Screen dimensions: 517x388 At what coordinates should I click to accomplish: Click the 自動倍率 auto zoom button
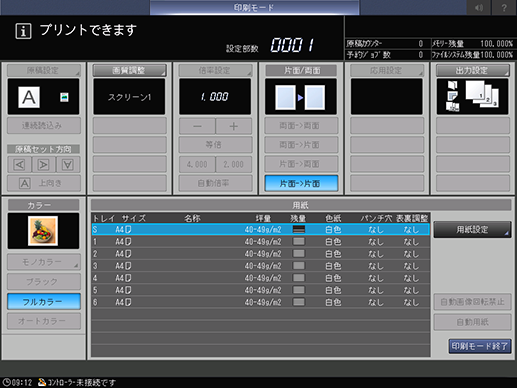pos(215,183)
